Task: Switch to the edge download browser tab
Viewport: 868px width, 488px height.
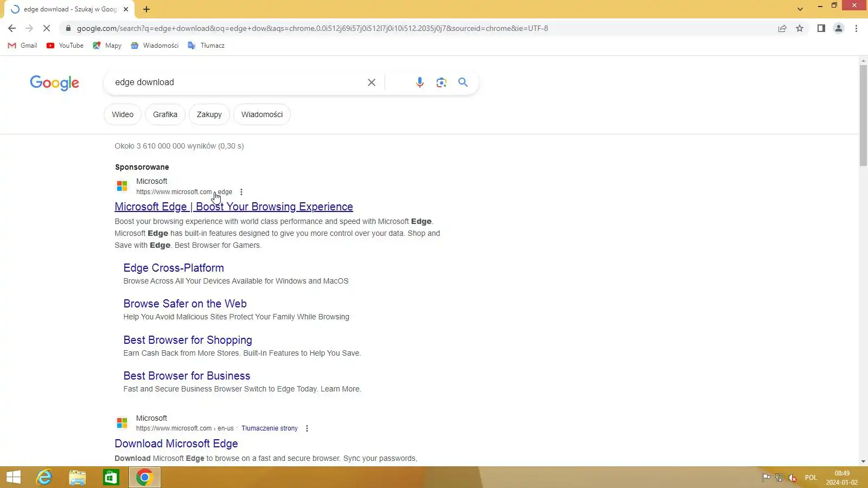Action: (x=69, y=9)
